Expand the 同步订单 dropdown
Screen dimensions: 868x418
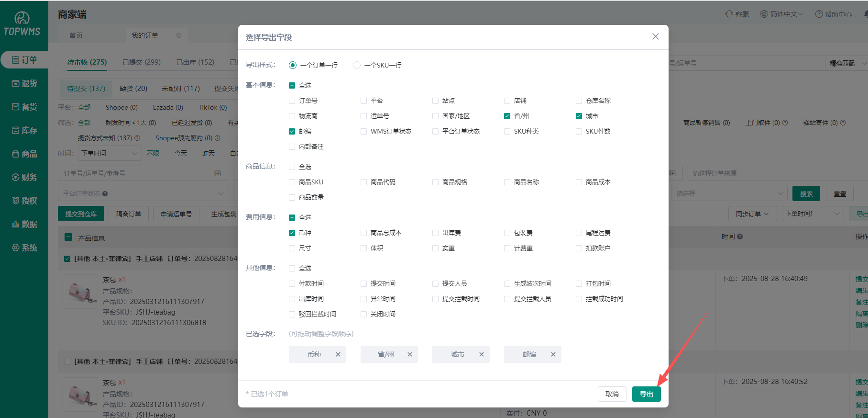752,214
